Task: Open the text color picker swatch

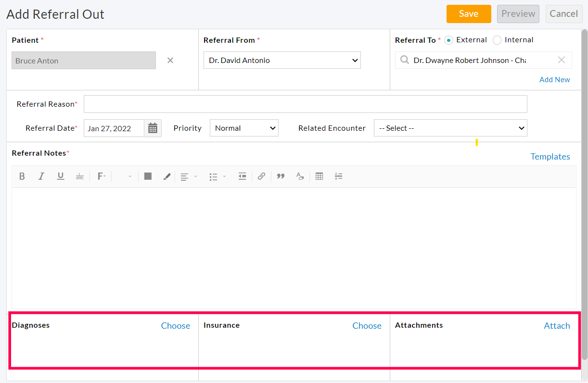Action: pos(148,176)
